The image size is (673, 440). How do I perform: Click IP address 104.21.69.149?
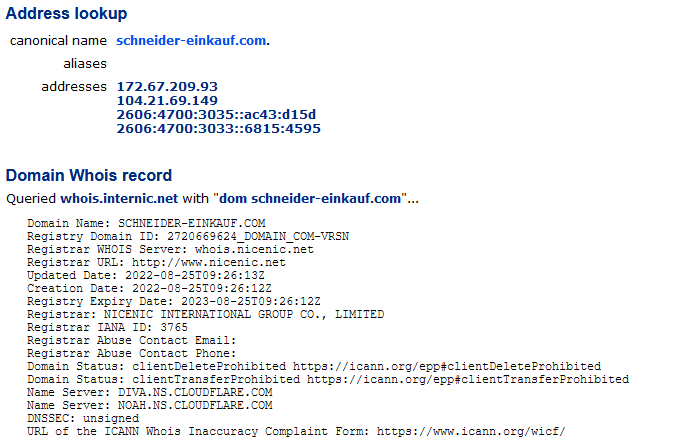point(167,101)
